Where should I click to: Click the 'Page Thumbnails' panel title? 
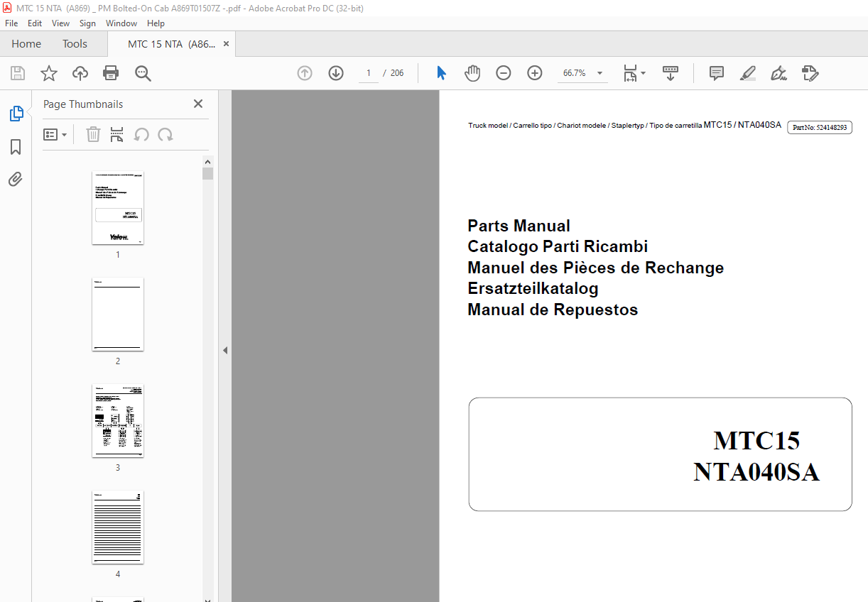(83, 104)
